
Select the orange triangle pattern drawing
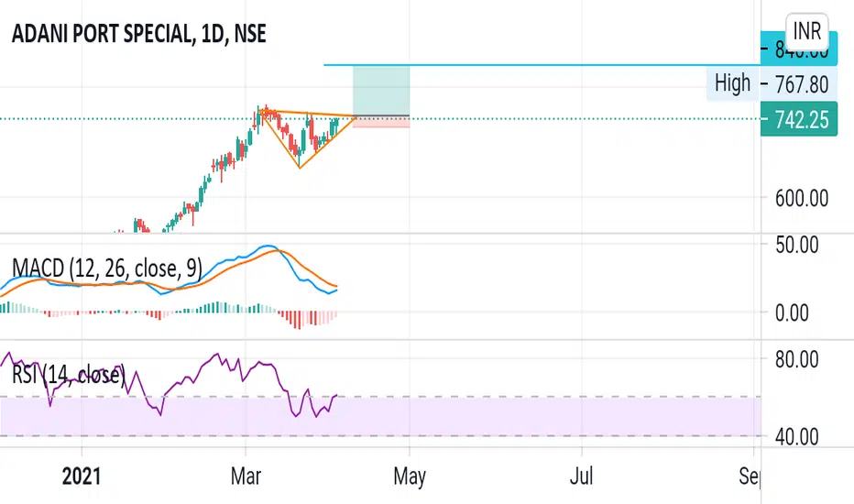pos(308,138)
